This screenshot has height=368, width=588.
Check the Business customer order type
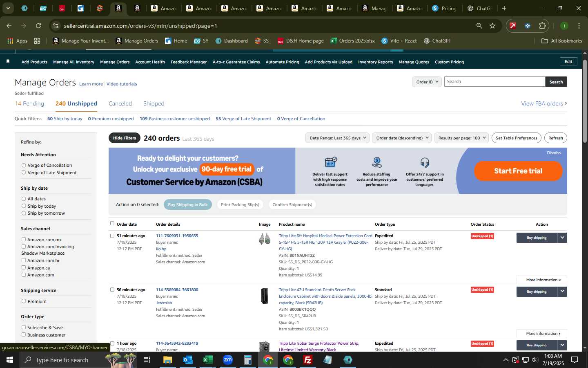[24, 335]
